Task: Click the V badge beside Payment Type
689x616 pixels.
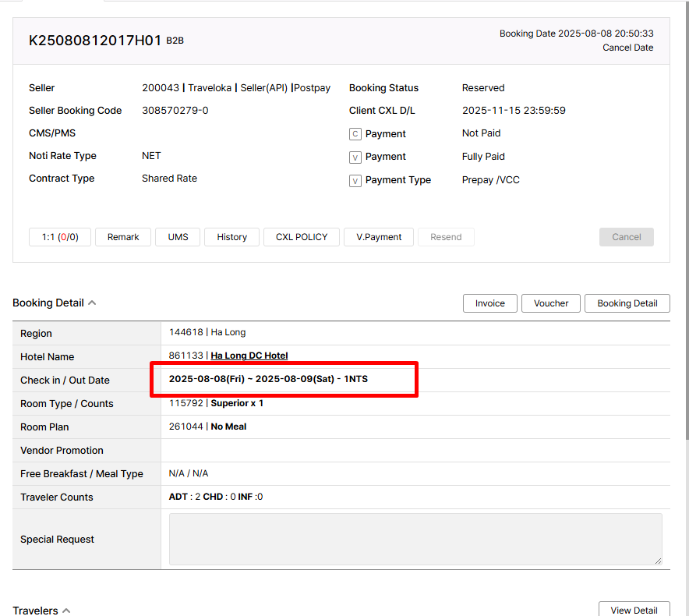Action: (355, 180)
